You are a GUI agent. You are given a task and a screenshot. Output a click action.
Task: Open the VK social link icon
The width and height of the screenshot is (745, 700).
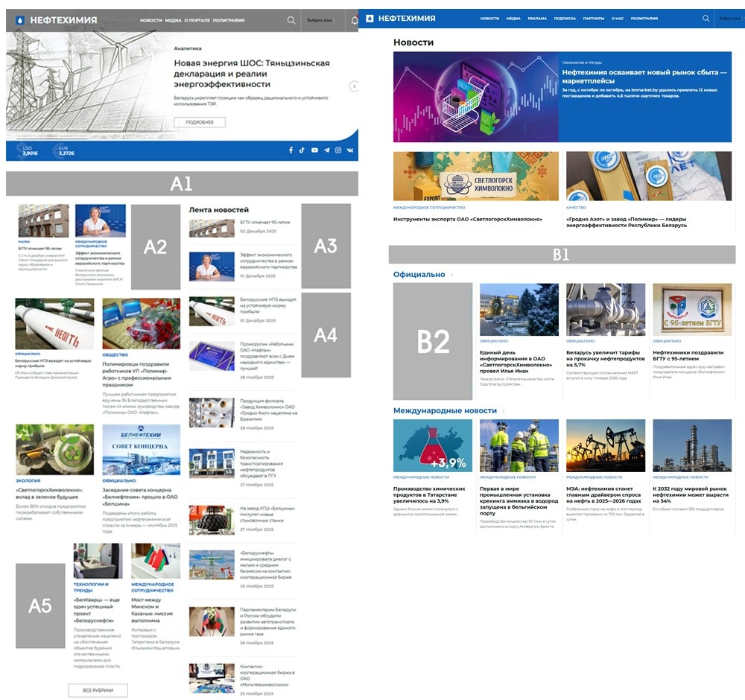(x=350, y=150)
